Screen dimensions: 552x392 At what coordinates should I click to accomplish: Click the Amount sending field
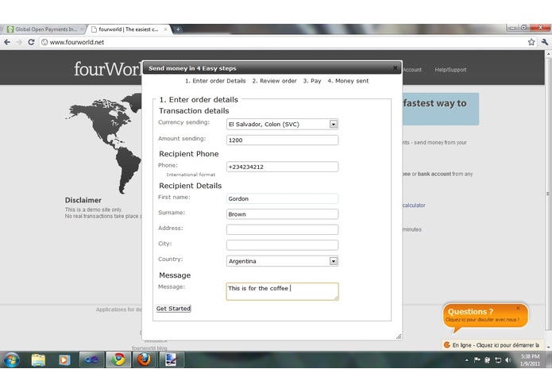click(282, 140)
